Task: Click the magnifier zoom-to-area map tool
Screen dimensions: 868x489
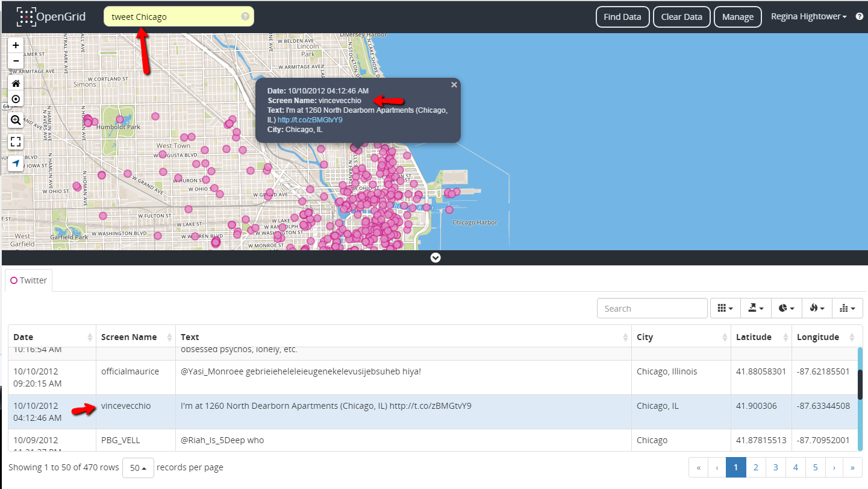Action: coord(16,120)
